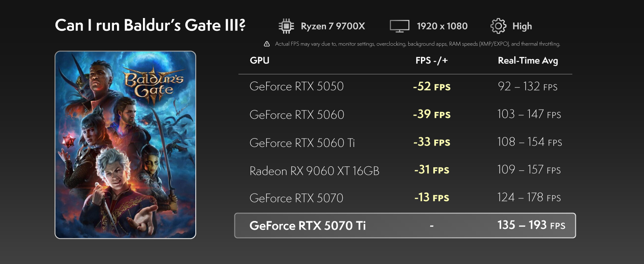Select the 1920 x 1080 resolution label
Image resolution: width=644 pixels, height=264 pixels.
(x=442, y=26)
